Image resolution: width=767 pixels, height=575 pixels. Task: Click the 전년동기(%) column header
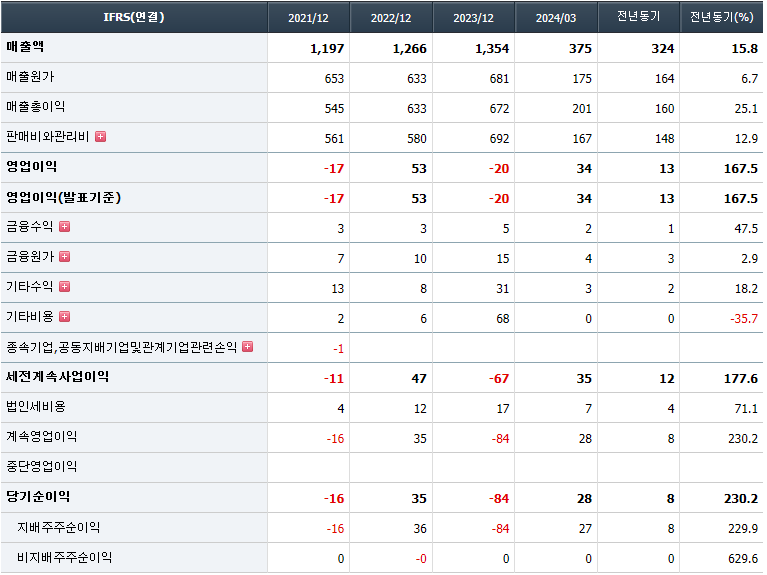[722, 17]
